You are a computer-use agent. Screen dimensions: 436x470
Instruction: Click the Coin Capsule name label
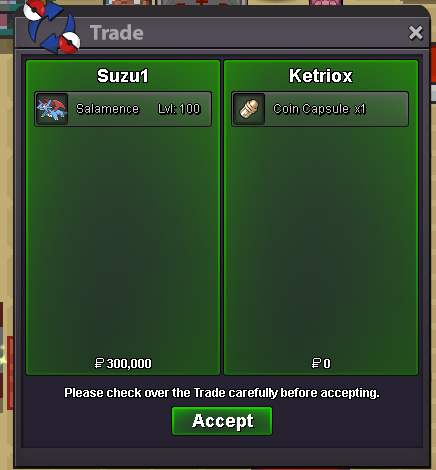coord(311,109)
